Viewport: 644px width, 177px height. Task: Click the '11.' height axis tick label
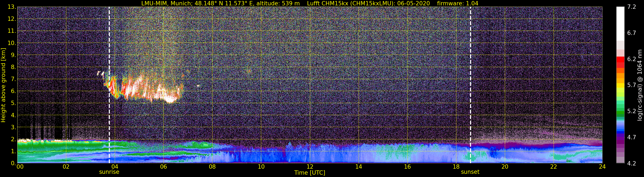click(12, 31)
